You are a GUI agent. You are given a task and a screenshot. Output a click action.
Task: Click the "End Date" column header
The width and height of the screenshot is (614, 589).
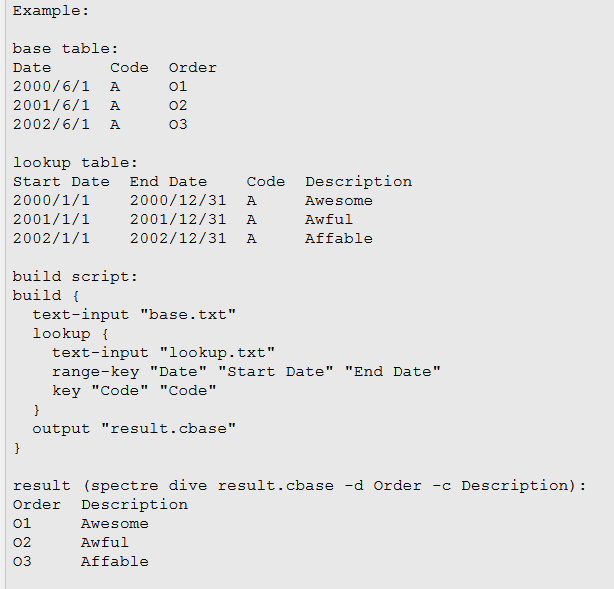168,181
